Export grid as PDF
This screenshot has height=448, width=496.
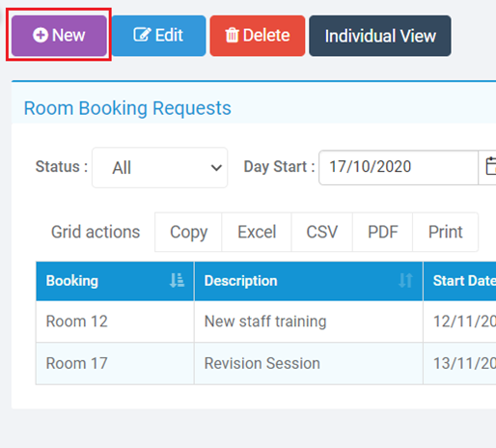[383, 232]
